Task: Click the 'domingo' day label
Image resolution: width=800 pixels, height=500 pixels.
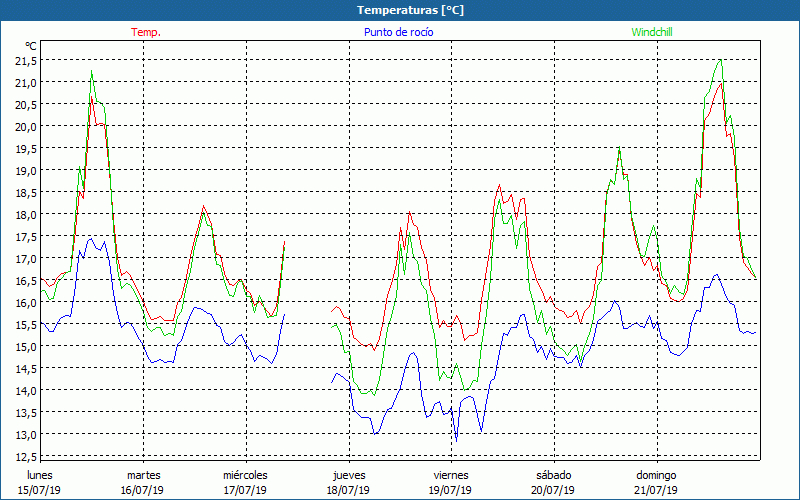Action: [656, 475]
